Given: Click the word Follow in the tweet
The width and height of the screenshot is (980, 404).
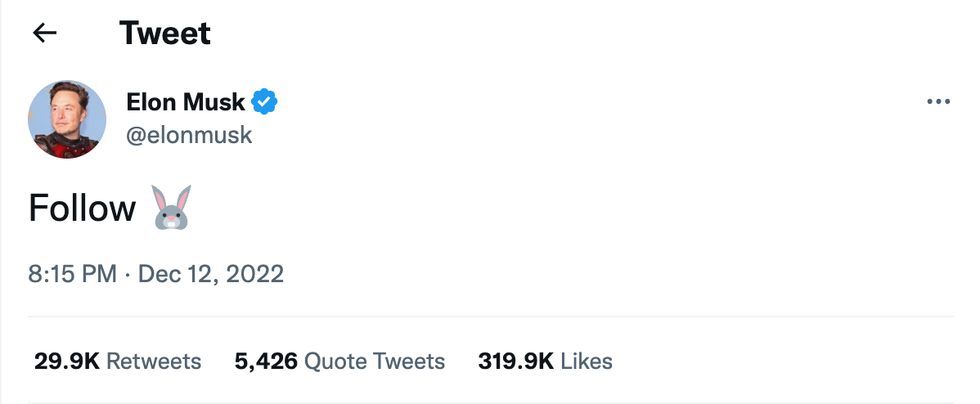Looking at the screenshot, I should (82, 208).
